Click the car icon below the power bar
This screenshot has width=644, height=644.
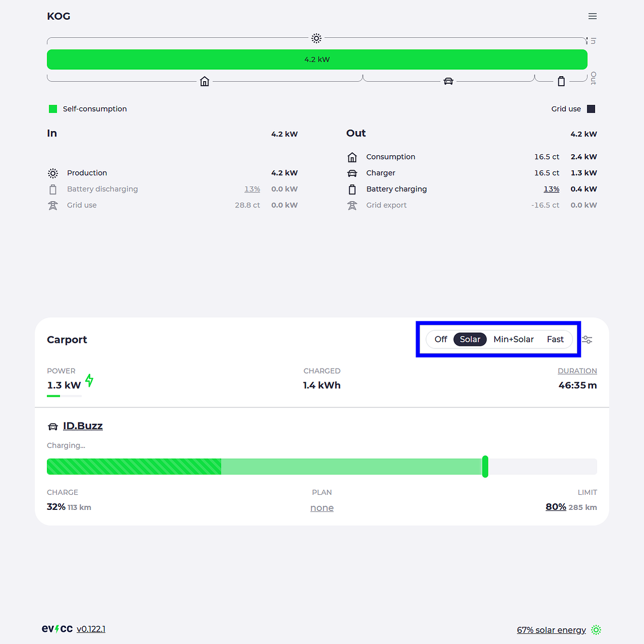click(448, 81)
